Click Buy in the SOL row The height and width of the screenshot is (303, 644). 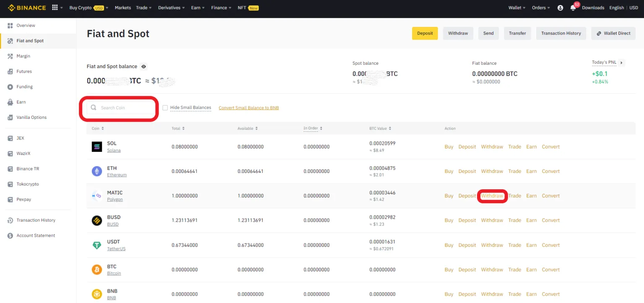click(449, 147)
